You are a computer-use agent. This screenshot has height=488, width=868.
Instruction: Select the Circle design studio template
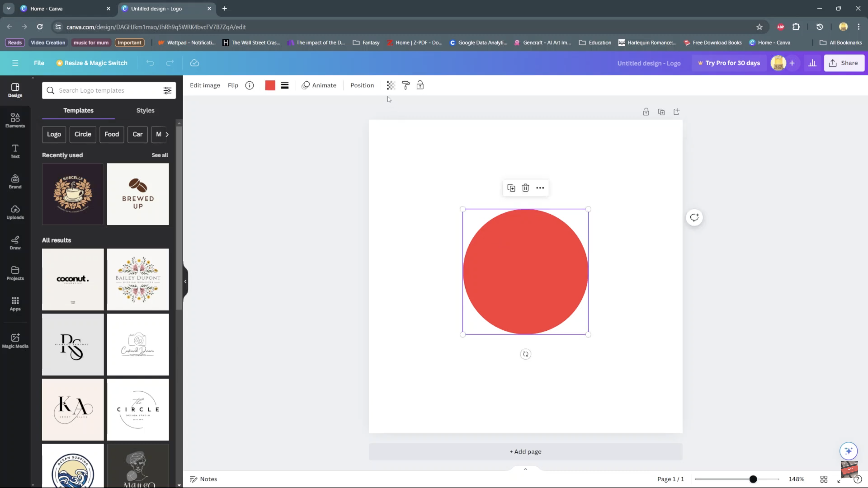[x=138, y=409]
